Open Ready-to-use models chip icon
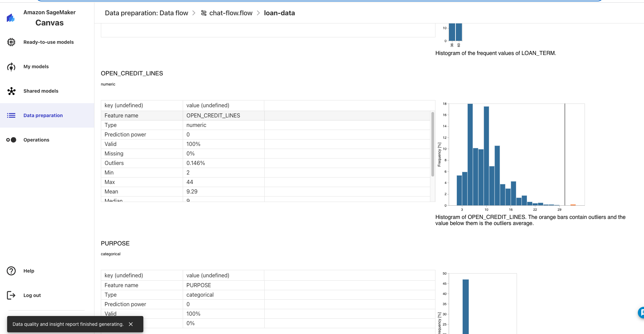Screen dimensions: 644x334 click(11, 42)
